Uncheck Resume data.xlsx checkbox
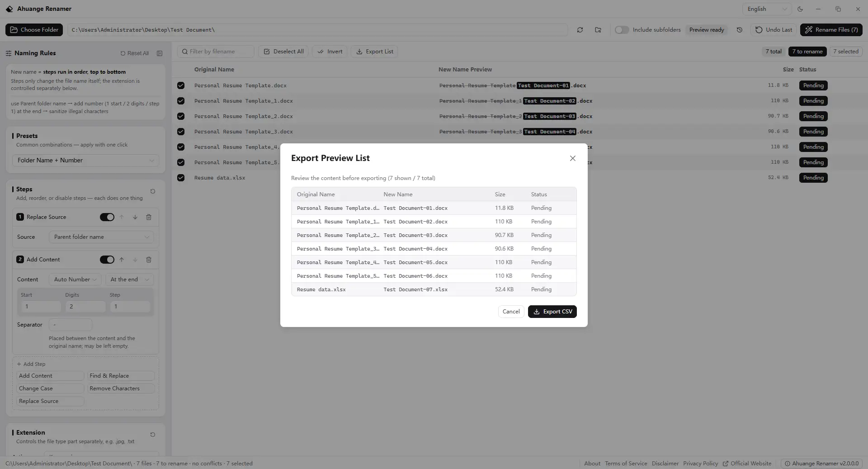 click(x=181, y=178)
